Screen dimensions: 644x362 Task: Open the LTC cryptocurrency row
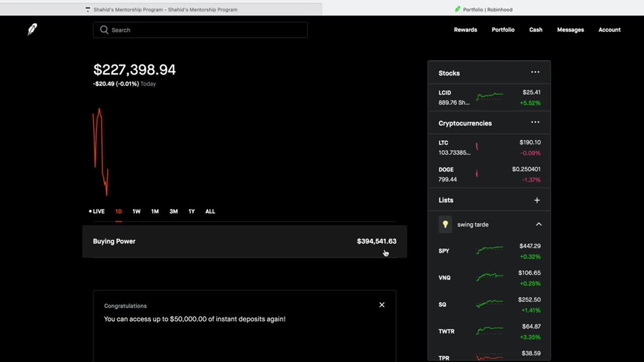(x=489, y=147)
